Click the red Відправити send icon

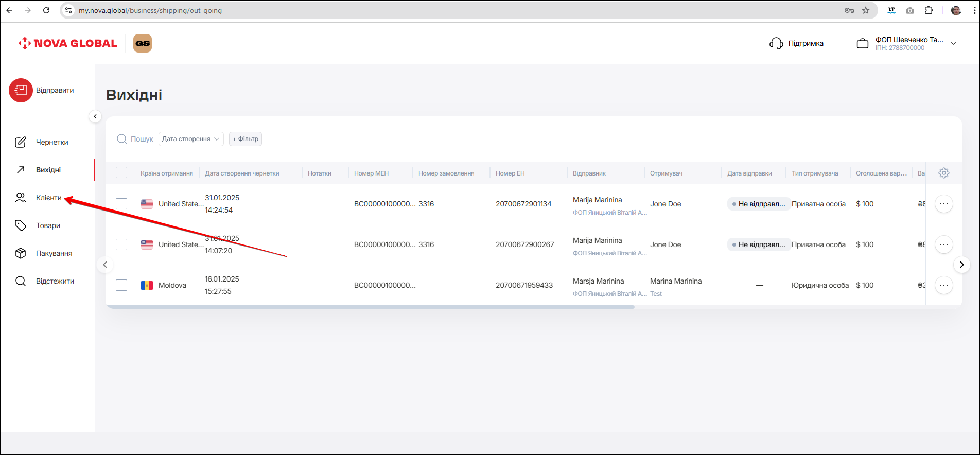click(21, 91)
